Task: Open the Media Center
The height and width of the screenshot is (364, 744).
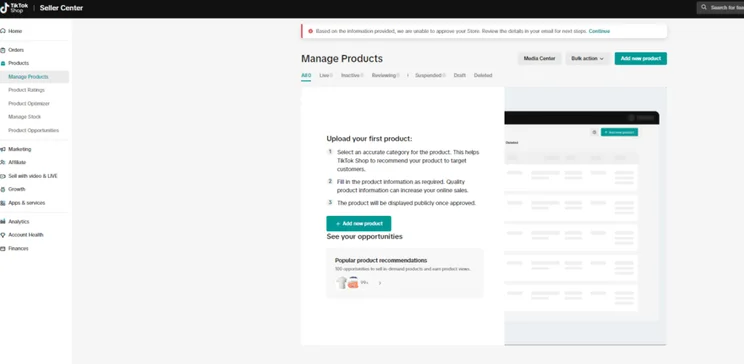Action: (x=539, y=58)
